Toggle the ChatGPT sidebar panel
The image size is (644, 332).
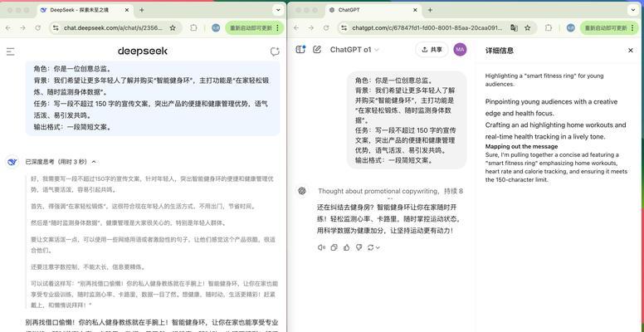pyautogui.click(x=300, y=49)
